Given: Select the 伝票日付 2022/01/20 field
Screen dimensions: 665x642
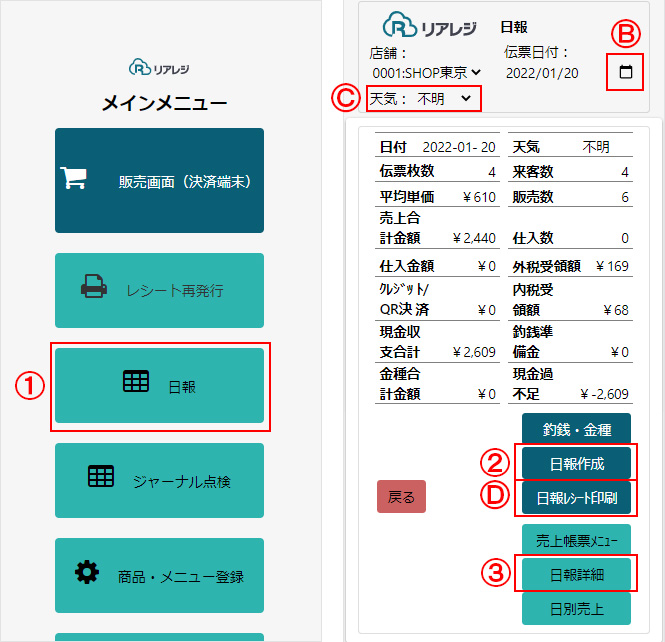Looking at the screenshot, I should (x=542, y=73).
